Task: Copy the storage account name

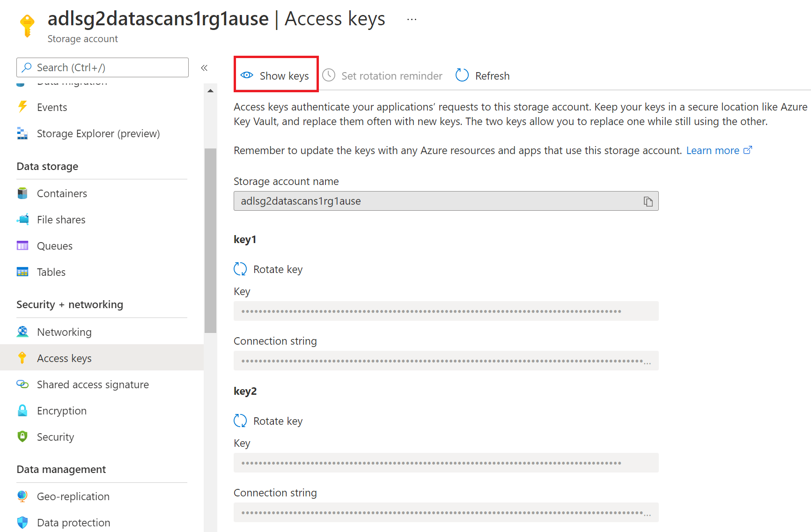Action: pyautogui.click(x=649, y=201)
